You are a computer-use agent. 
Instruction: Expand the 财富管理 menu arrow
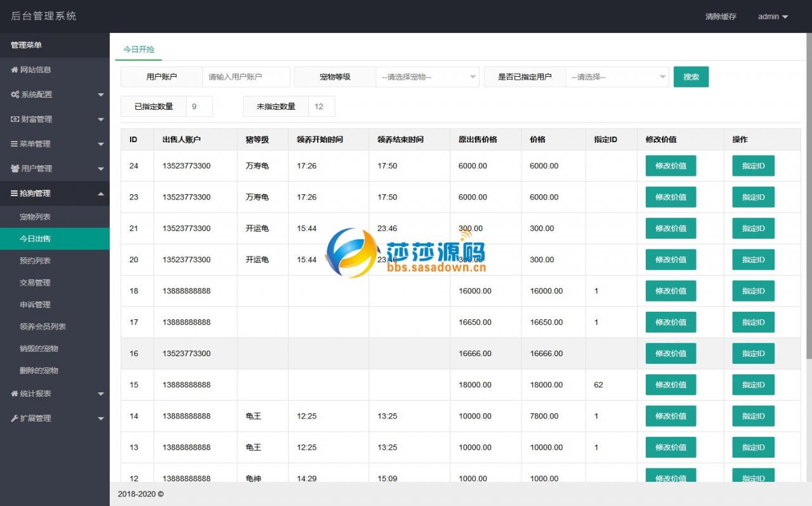point(101,119)
